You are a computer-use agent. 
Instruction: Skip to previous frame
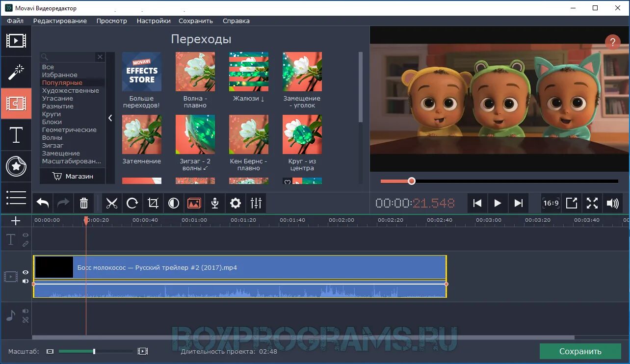(x=477, y=203)
